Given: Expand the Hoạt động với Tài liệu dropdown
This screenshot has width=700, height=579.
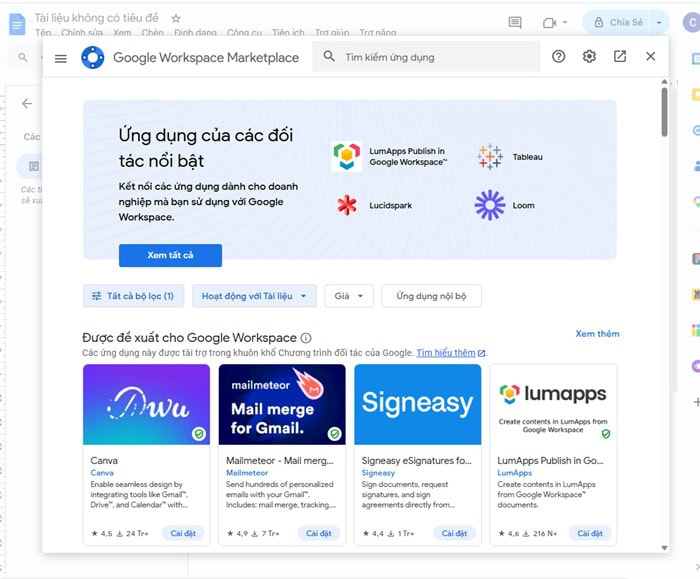Looking at the screenshot, I should tap(254, 296).
